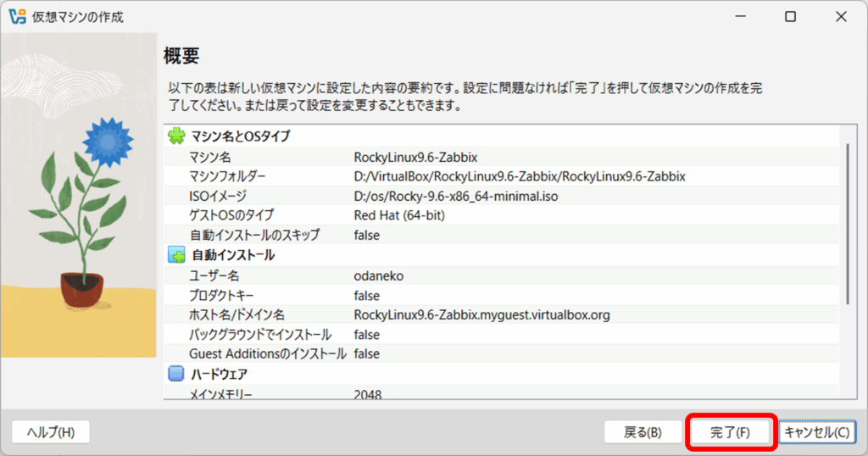Click false value of バックグラウンドでインストール

(x=367, y=335)
